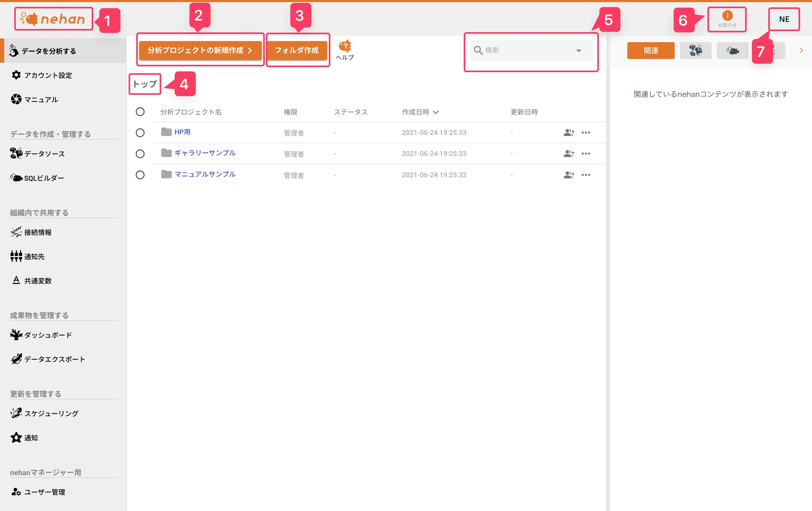Open the HP用 folder link

(x=182, y=132)
